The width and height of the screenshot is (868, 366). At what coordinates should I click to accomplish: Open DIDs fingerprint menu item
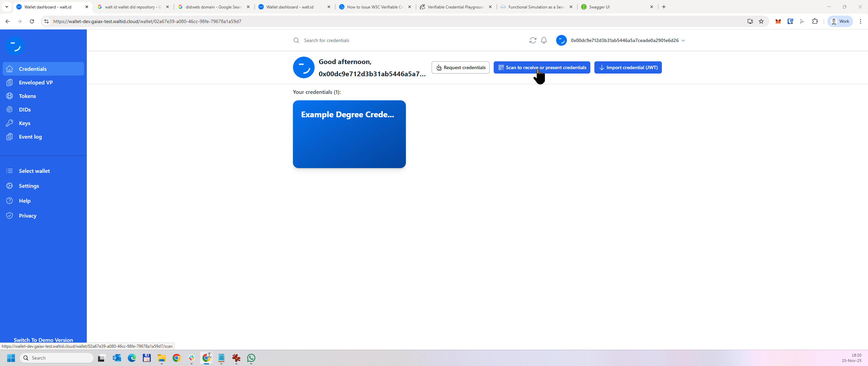coord(25,109)
